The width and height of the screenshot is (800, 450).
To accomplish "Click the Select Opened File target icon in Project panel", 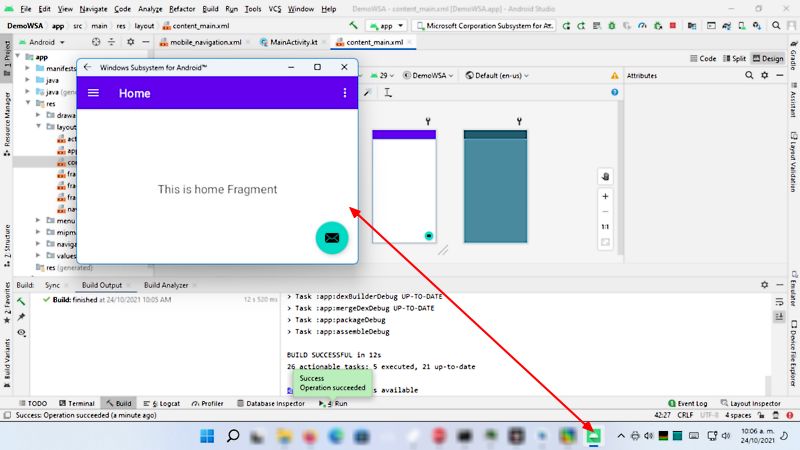I will tap(96, 42).
